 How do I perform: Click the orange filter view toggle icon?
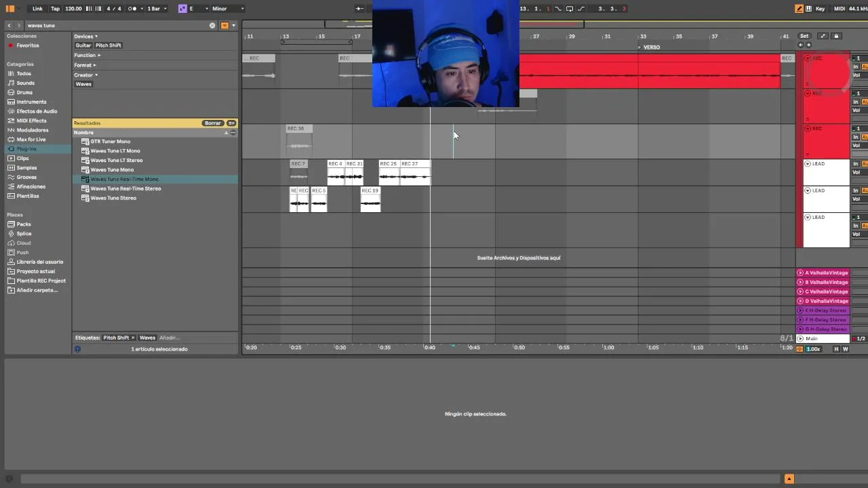[x=224, y=26]
